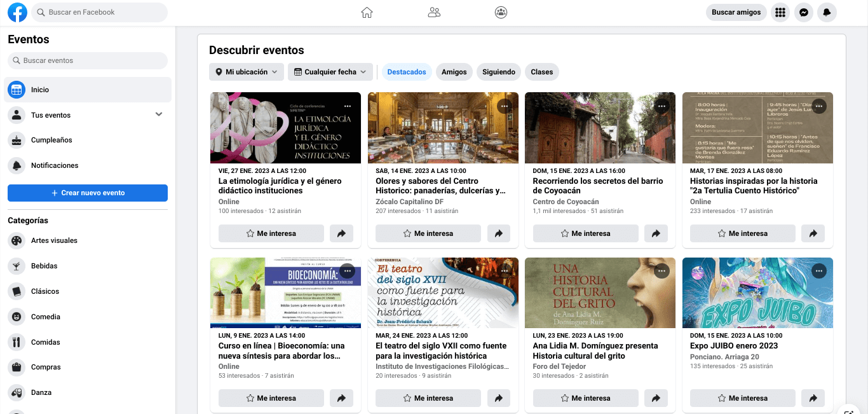
Task: Open the notifications bell icon
Action: tap(827, 12)
